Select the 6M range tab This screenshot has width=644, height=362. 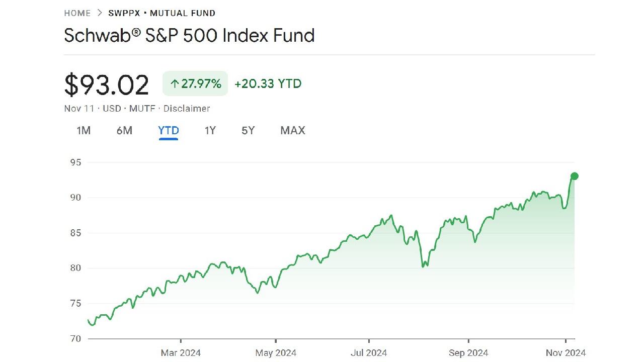(124, 131)
